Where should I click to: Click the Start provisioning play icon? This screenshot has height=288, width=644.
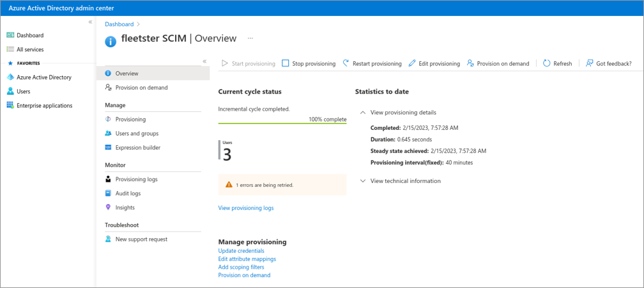coord(225,63)
